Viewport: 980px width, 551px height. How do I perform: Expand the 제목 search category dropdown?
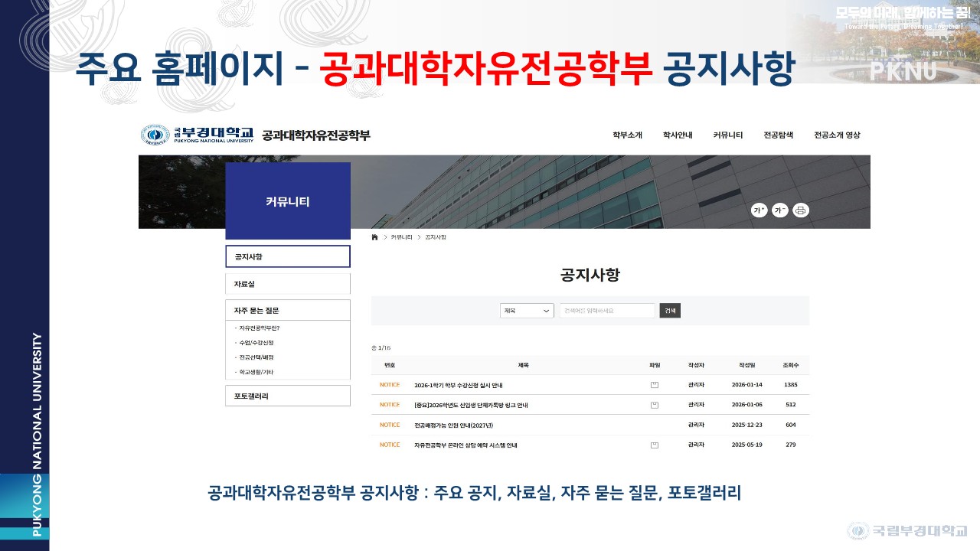(527, 311)
